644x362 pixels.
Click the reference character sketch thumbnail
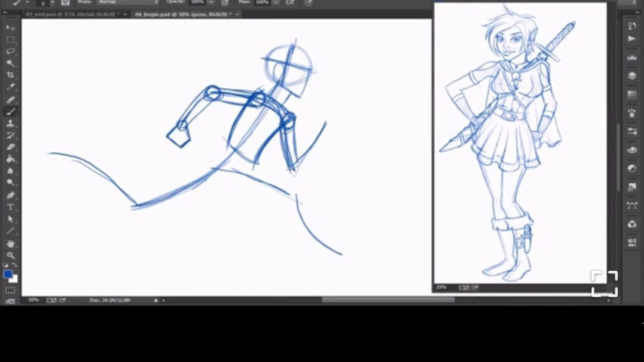tap(520, 143)
